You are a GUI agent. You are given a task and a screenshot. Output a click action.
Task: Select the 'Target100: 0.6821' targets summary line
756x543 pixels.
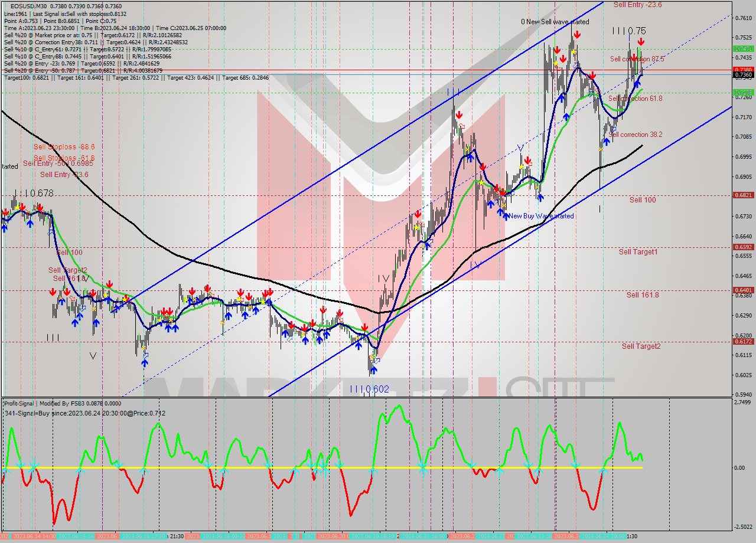click(x=136, y=77)
